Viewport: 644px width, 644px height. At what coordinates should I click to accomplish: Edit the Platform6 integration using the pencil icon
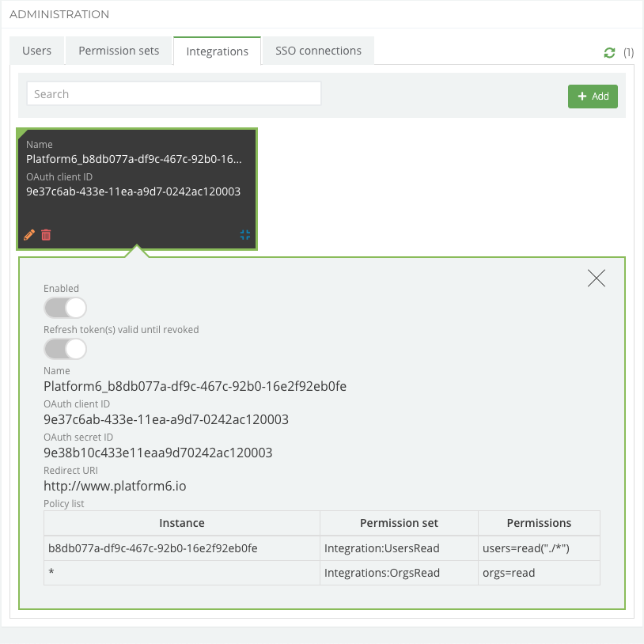pyautogui.click(x=29, y=234)
